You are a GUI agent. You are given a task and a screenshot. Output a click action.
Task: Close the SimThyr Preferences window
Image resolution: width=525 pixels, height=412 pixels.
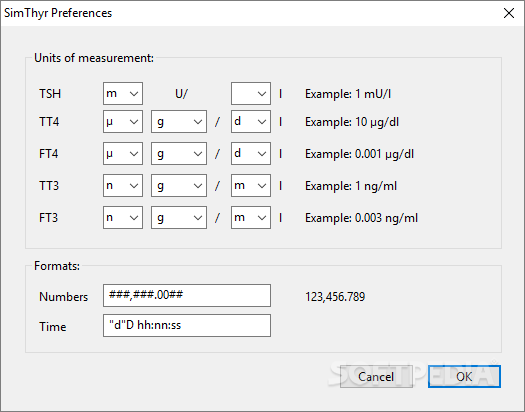[509, 13]
